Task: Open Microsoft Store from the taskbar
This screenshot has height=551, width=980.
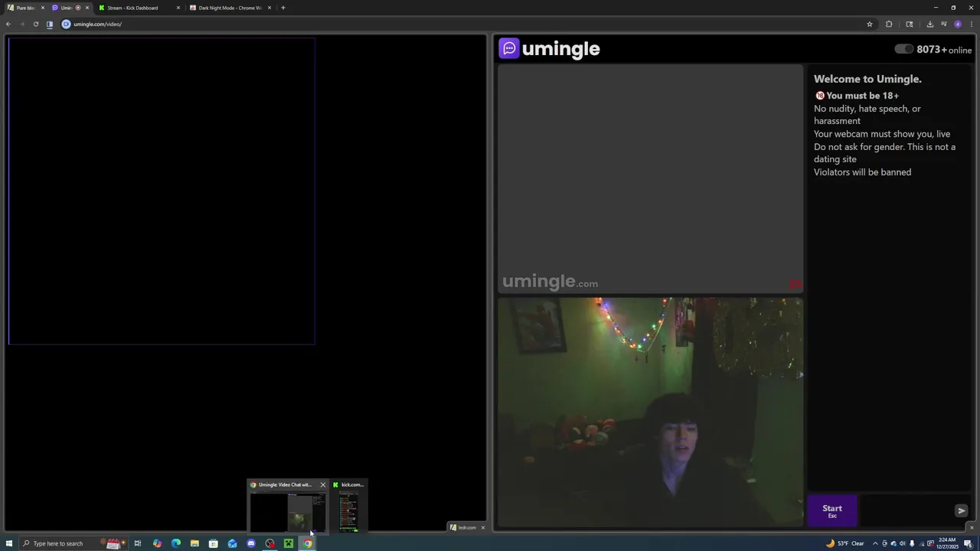Action: click(x=214, y=543)
